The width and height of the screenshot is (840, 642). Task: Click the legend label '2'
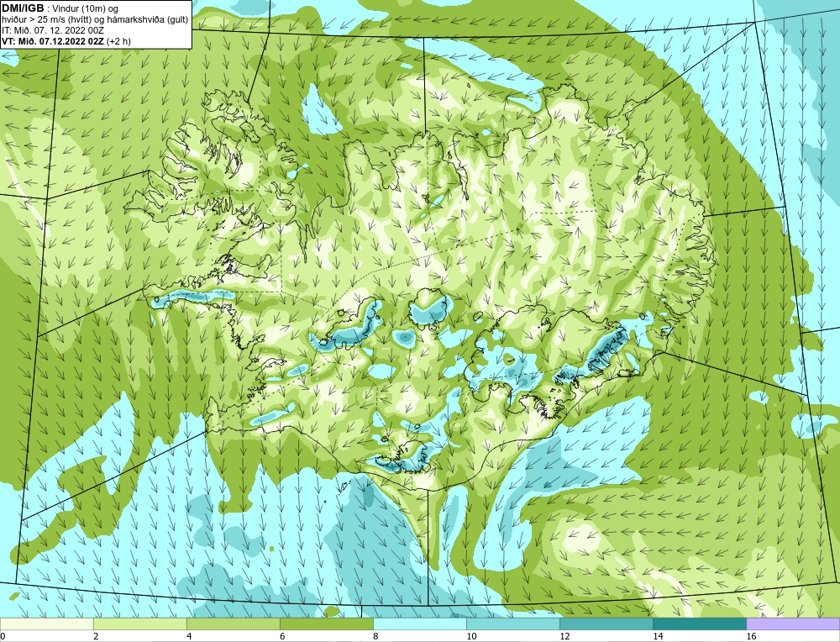click(x=96, y=636)
